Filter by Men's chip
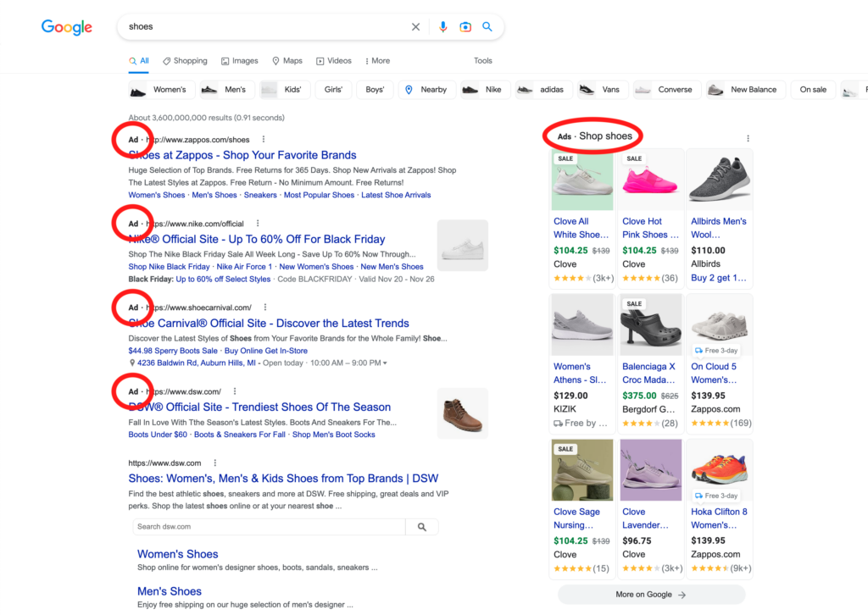868x615 pixels. tap(227, 90)
